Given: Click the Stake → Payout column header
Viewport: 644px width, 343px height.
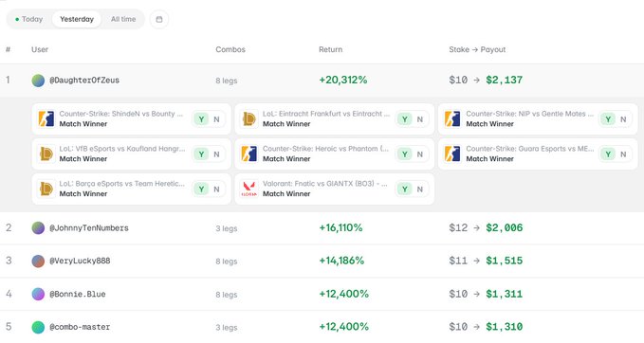Looking at the screenshot, I should 477,49.
